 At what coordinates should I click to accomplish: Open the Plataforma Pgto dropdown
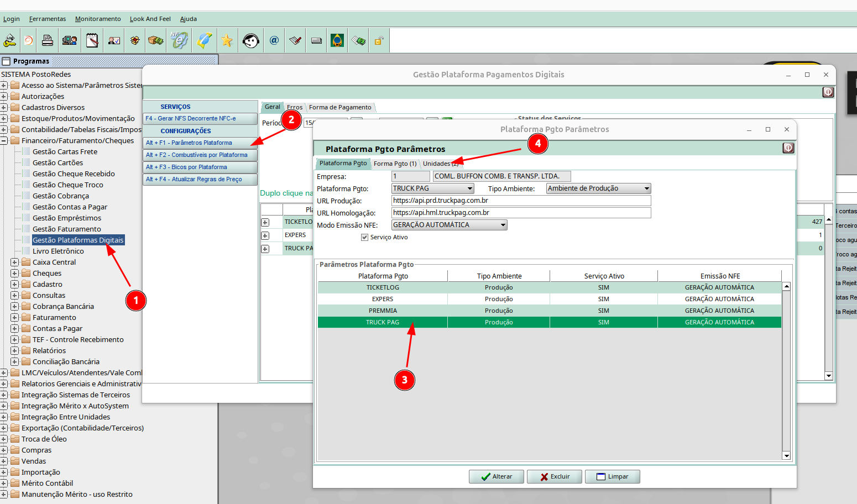coord(470,189)
